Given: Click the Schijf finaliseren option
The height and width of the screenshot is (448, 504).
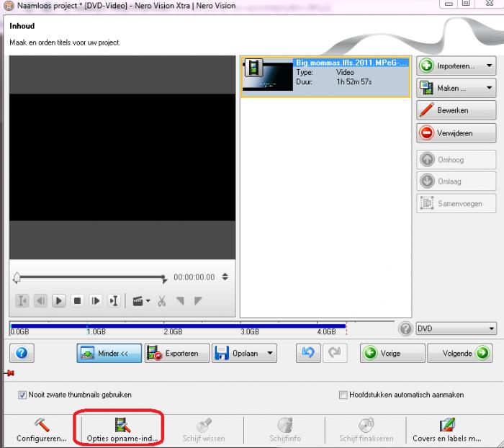Looking at the screenshot, I should point(366,430).
